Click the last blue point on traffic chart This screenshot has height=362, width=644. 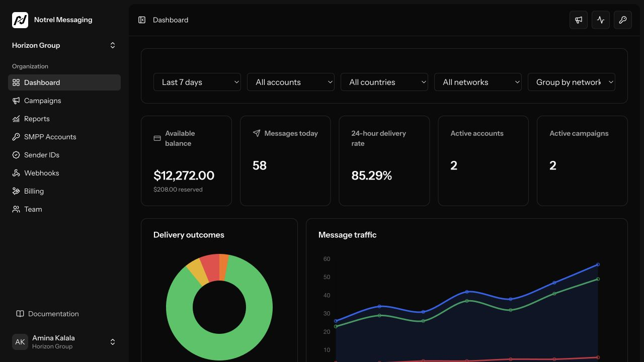pyautogui.click(x=598, y=264)
